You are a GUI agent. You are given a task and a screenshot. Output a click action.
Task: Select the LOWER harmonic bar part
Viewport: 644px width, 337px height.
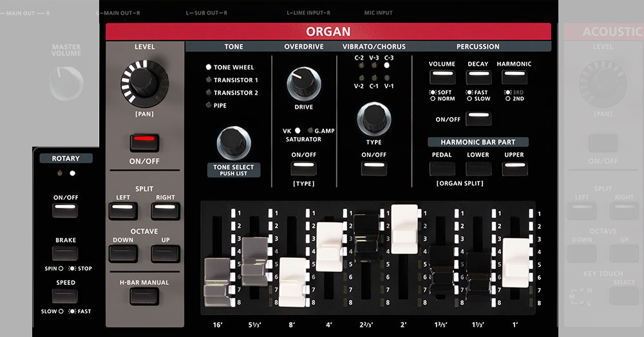478,168
